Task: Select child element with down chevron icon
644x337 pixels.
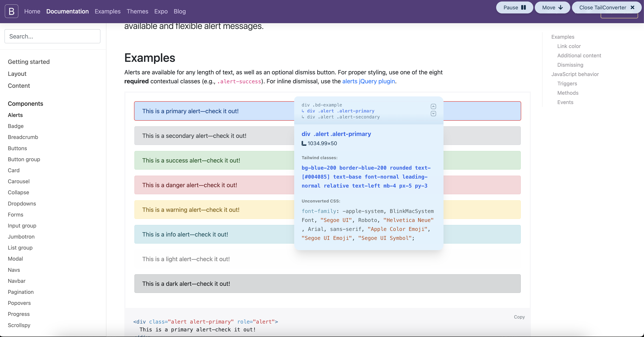Action: tap(433, 114)
